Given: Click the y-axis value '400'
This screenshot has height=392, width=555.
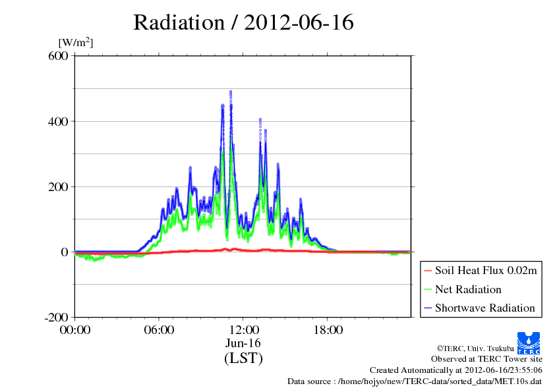Looking at the screenshot, I should 58,122.
